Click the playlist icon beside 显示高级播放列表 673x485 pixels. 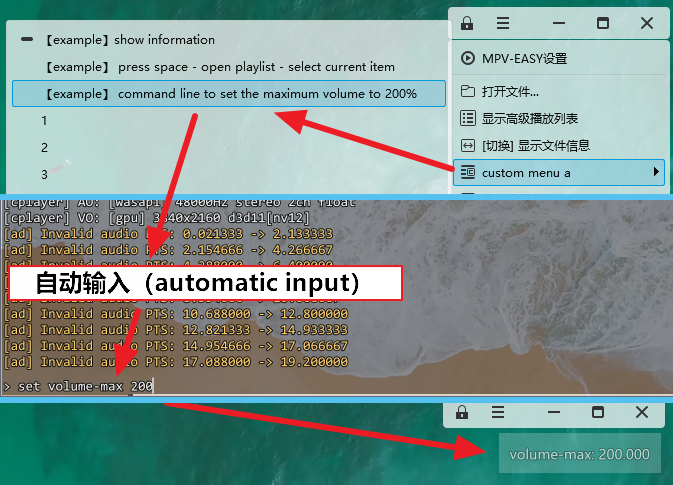[467, 118]
